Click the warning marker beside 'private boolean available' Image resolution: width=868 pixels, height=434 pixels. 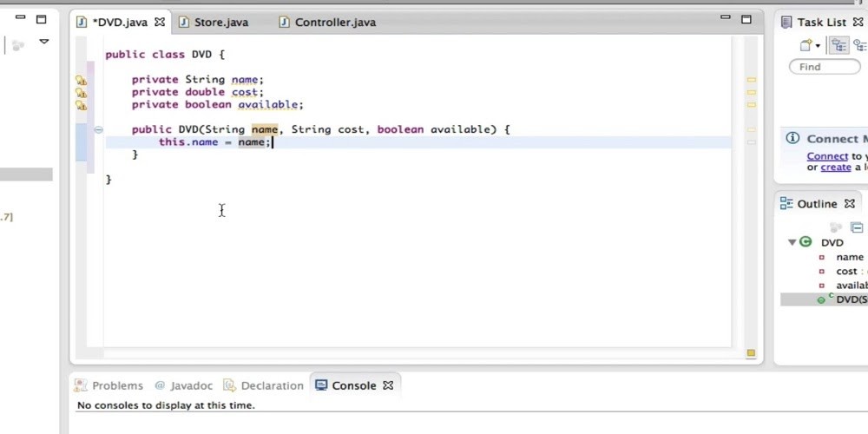pos(81,105)
